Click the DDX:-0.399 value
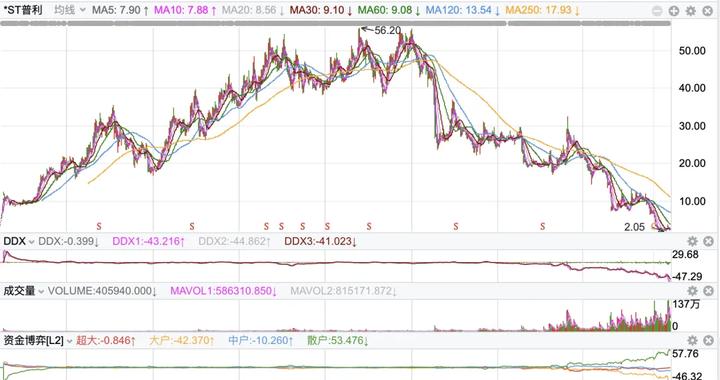This screenshot has width=720, height=380. click(x=69, y=241)
